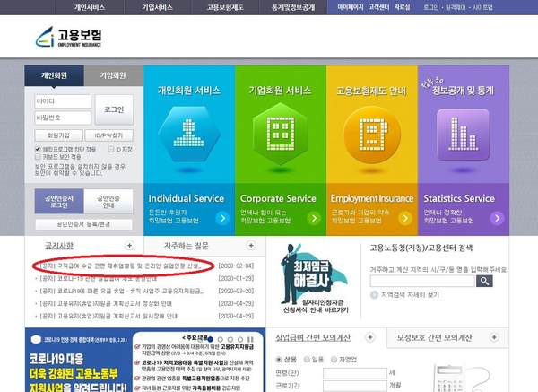
Task: Click the 지역검색 자세히 보기 arrow icon
Action: click(x=374, y=295)
